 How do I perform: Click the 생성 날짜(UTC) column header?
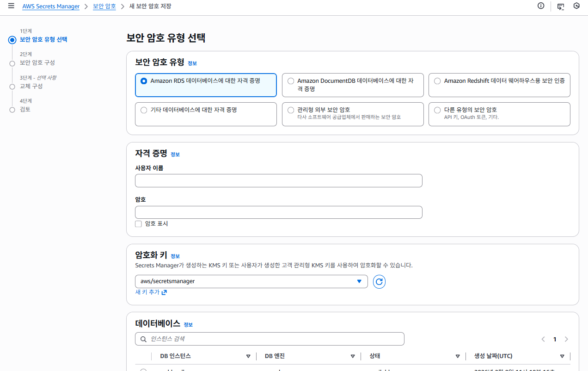tap(493, 356)
